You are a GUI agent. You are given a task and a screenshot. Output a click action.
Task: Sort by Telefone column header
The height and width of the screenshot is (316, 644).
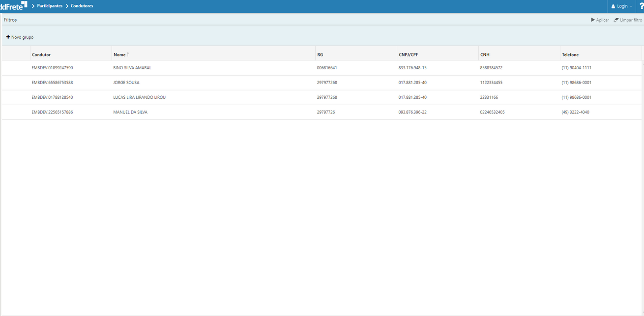coord(570,55)
